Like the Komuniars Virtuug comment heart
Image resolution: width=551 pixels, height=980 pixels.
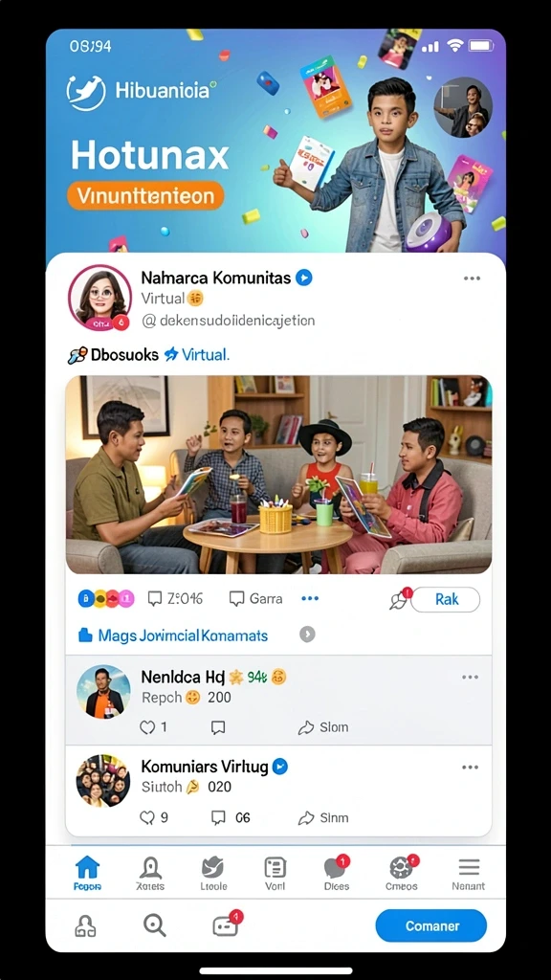[x=147, y=817]
